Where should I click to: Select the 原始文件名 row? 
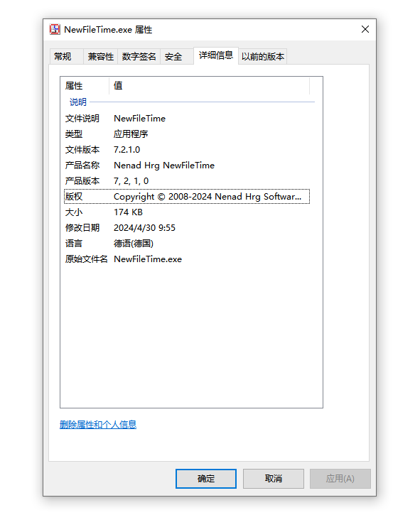pyautogui.click(x=187, y=259)
